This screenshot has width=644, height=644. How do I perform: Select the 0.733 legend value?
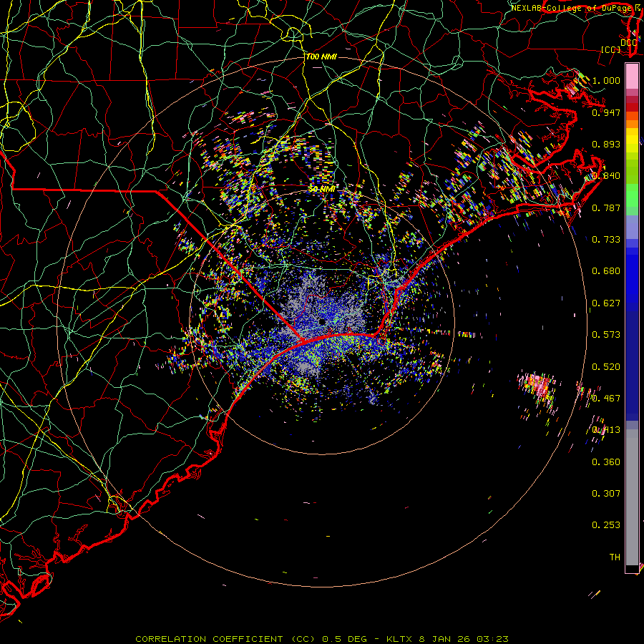pyautogui.click(x=606, y=240)
